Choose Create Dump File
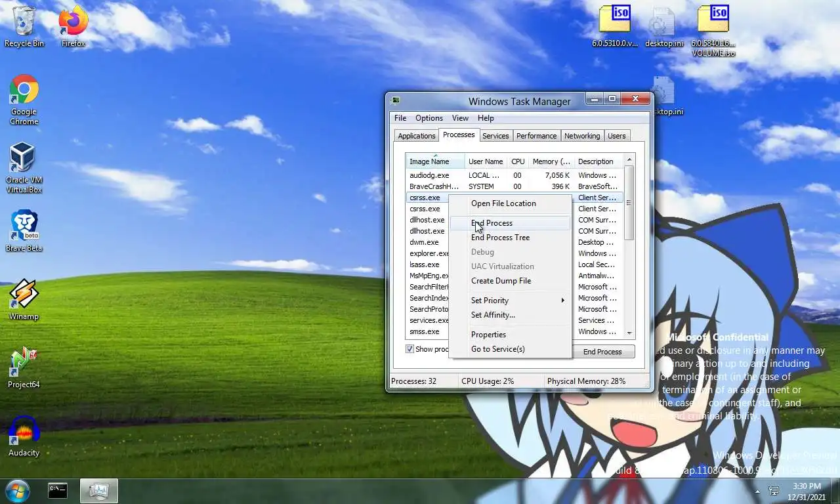The height and width of the screenshot is (504, 840). [x=510, y=281]
